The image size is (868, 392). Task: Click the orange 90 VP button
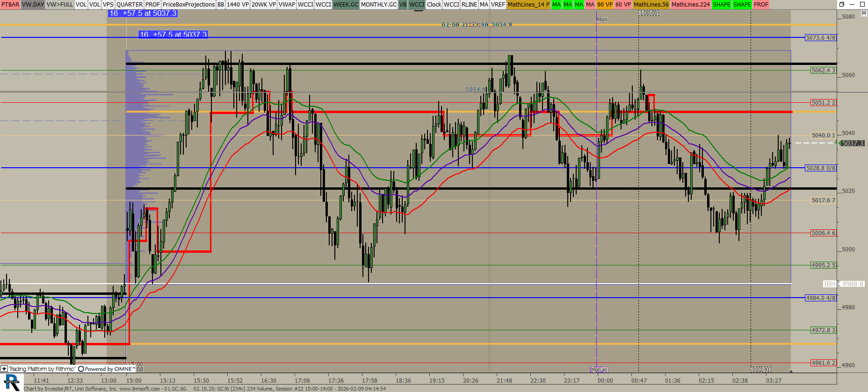pos(605,5)
